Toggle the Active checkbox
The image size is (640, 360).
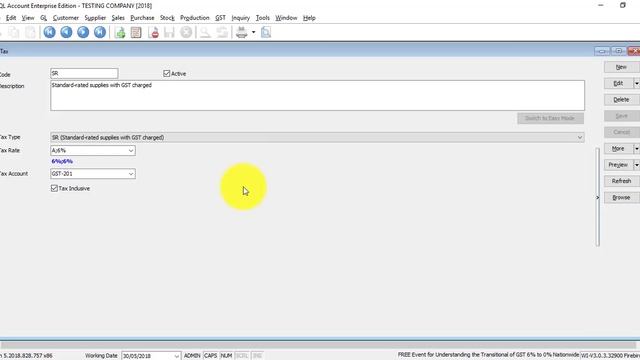click(167, 73)
